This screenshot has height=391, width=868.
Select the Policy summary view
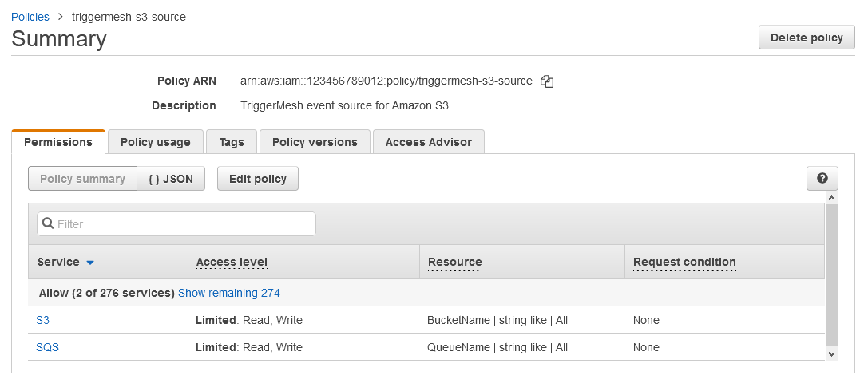pyautogui.click(x=82, y=179)
